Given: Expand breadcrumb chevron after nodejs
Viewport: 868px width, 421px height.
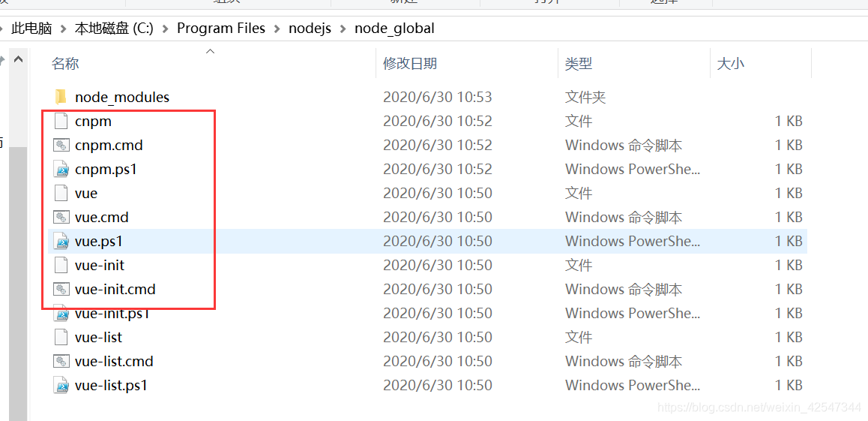Looking at the screenshot, I should pos(343,29).
